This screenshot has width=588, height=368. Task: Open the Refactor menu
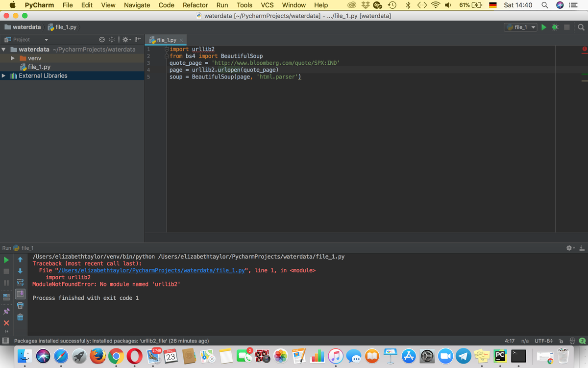point(195,5)
